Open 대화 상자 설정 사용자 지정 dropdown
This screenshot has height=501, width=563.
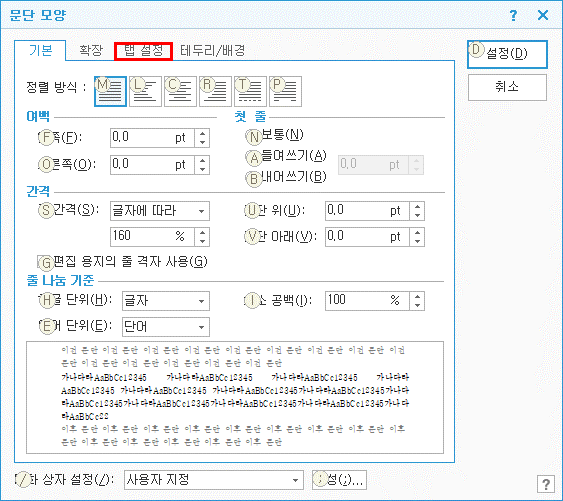(x=214, y=480)
